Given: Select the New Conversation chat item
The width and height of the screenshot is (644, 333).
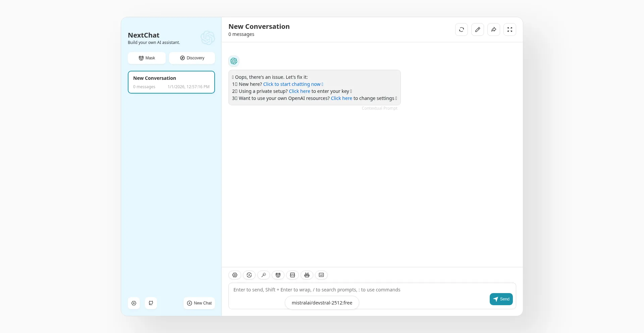Looking at the screenshot, I should tap(171, 82).
